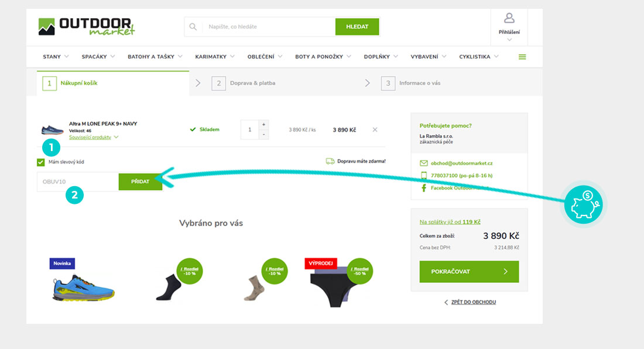Uncheck the Mám slevový kód checkbox

40,162
